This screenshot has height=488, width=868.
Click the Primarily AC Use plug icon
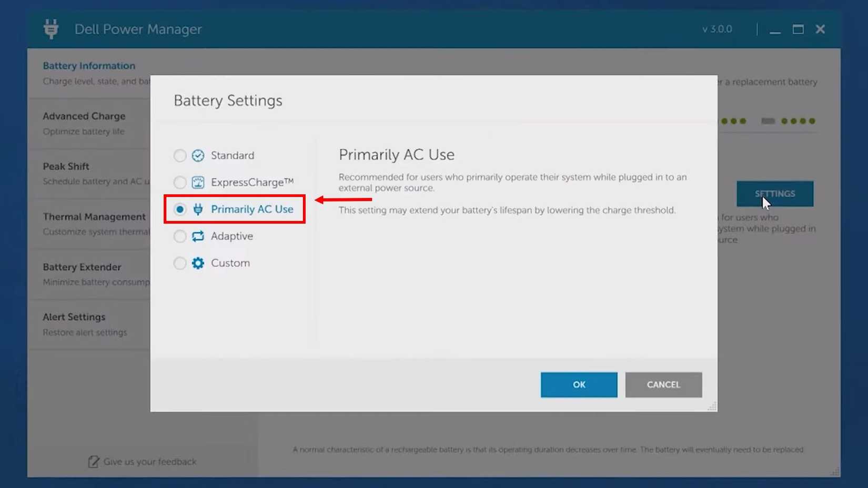[x=197, y=209]
